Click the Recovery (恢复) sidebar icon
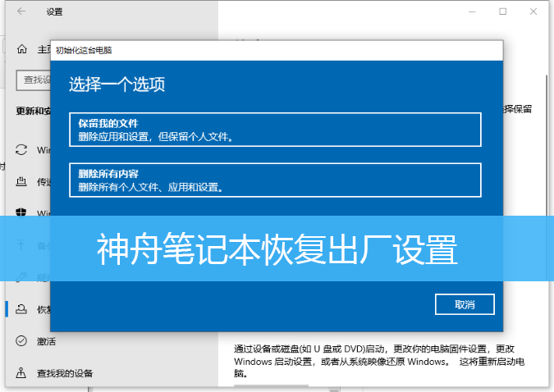554x392 pixels. point(21,309)
